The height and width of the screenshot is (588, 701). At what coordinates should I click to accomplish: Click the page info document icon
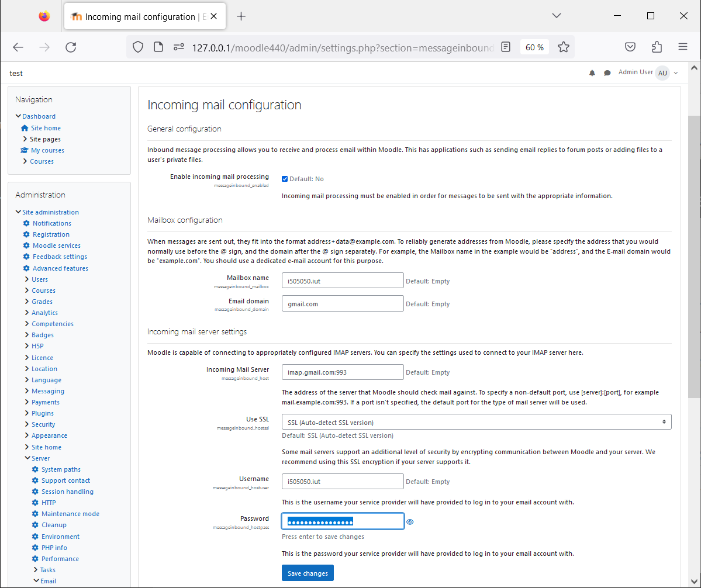click(x=158, y=47)
